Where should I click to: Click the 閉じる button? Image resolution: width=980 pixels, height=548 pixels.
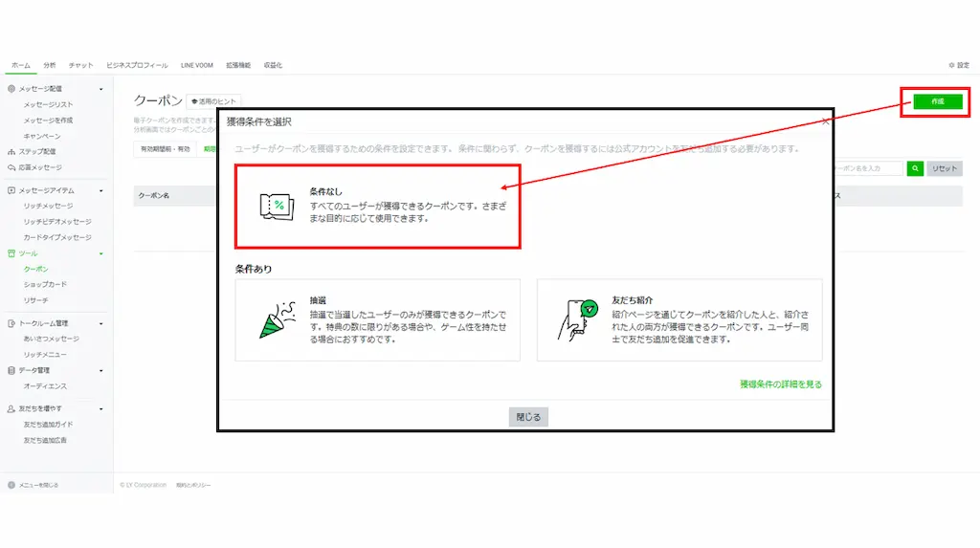pos(528,417)
